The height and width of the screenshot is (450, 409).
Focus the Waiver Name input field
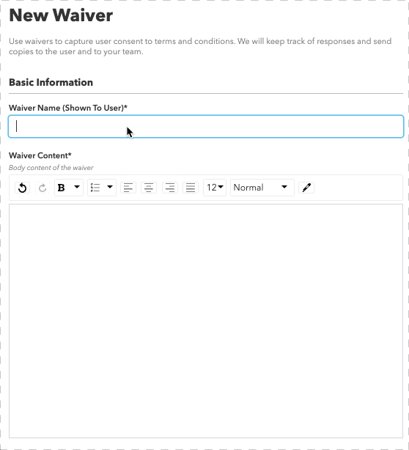[x=206, y=126]
